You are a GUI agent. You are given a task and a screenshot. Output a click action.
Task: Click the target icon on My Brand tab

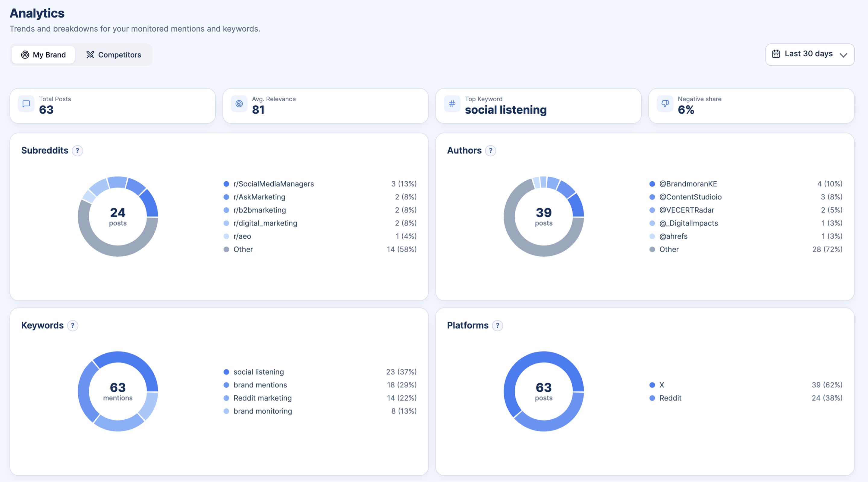pos(25,55)
